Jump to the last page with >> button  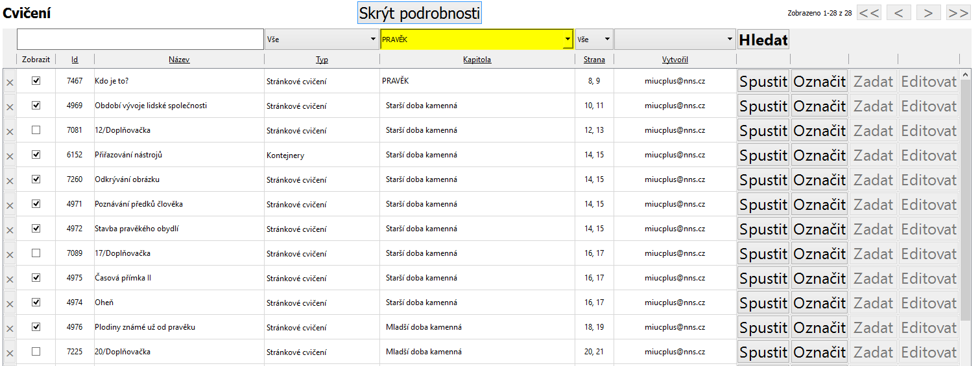(958, 12)
